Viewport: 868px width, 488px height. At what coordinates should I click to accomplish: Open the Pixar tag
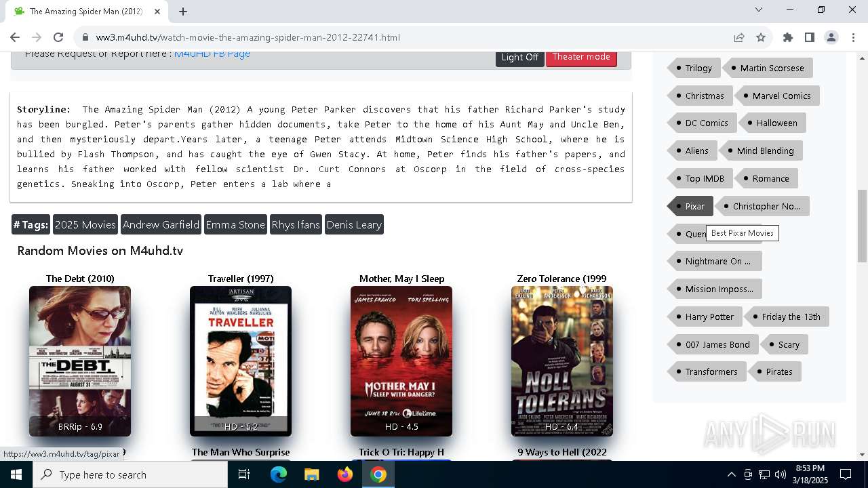coord(689,206)
